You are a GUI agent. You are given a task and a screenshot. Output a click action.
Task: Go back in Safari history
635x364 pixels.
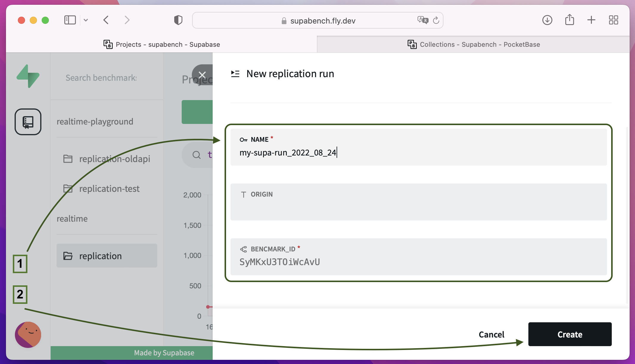[106, 20]
